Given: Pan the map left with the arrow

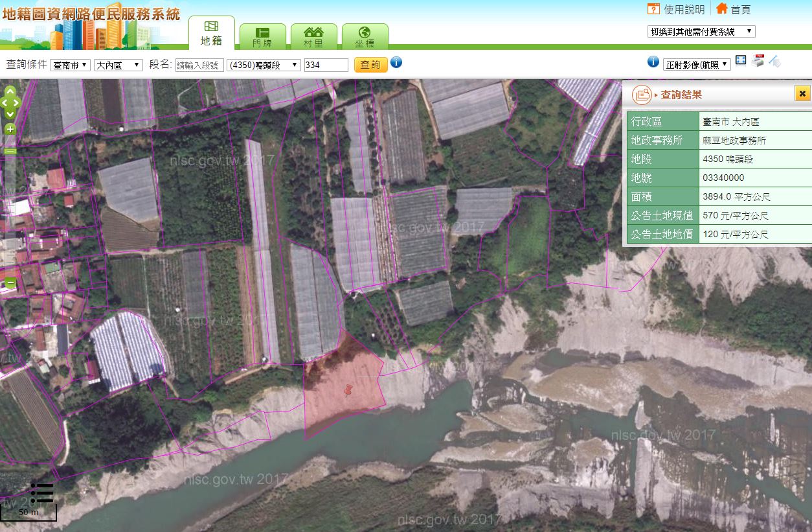Looking at the screenshot, I should 3,102.
